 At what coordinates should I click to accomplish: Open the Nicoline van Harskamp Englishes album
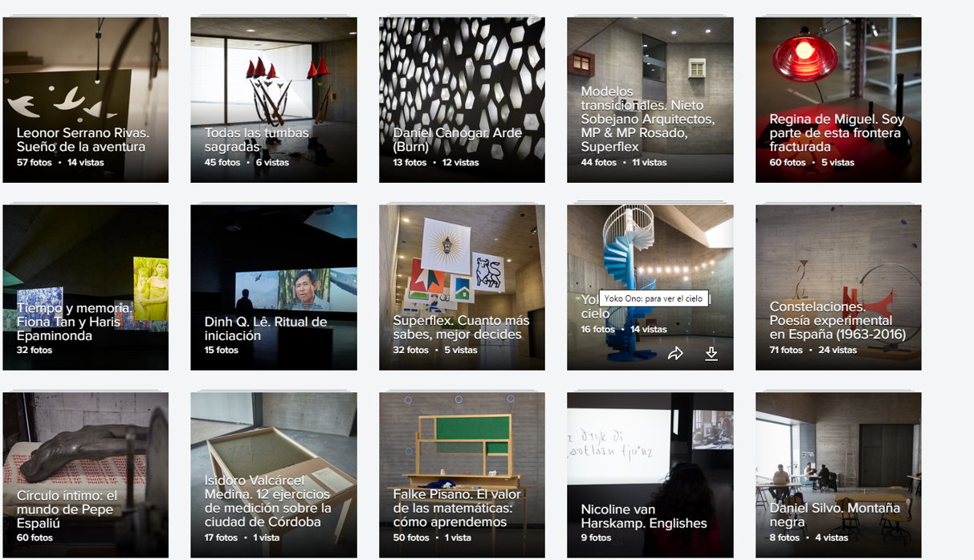point(650,475)
